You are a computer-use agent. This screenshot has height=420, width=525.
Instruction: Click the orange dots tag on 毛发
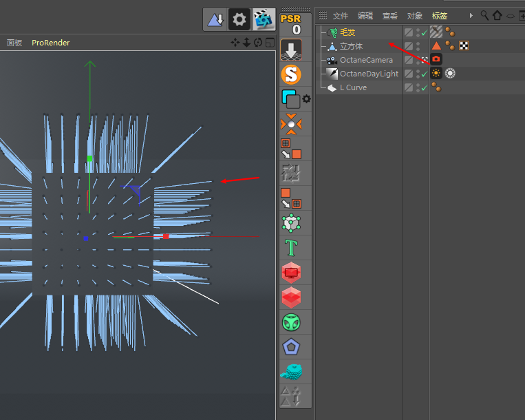450,32
